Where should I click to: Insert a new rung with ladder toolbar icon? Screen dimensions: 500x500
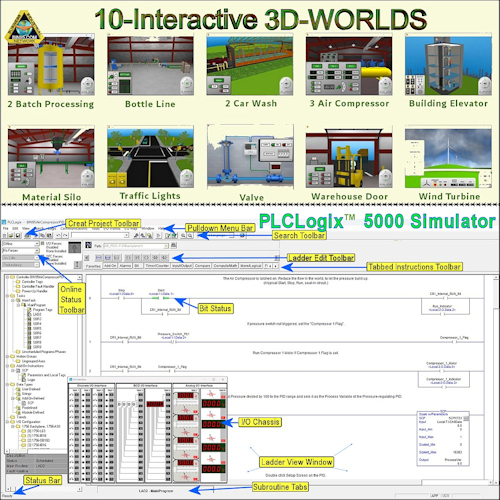(98, 258)
